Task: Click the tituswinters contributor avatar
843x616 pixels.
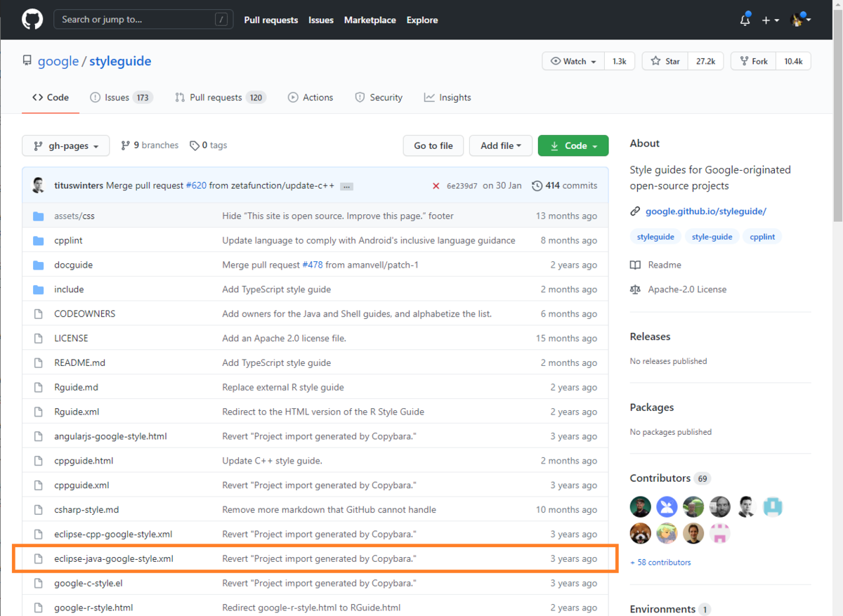Action: [39, 185]
